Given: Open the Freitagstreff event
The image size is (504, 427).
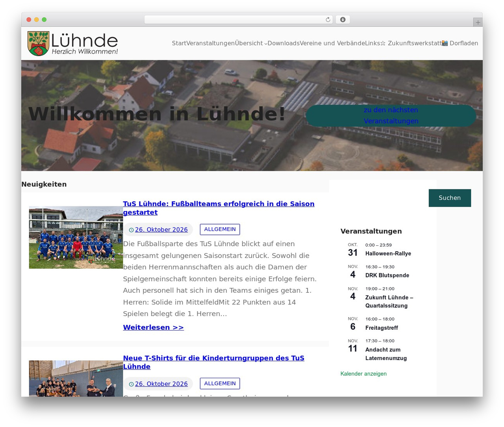Looking at the screenshot, I should 382,328.
